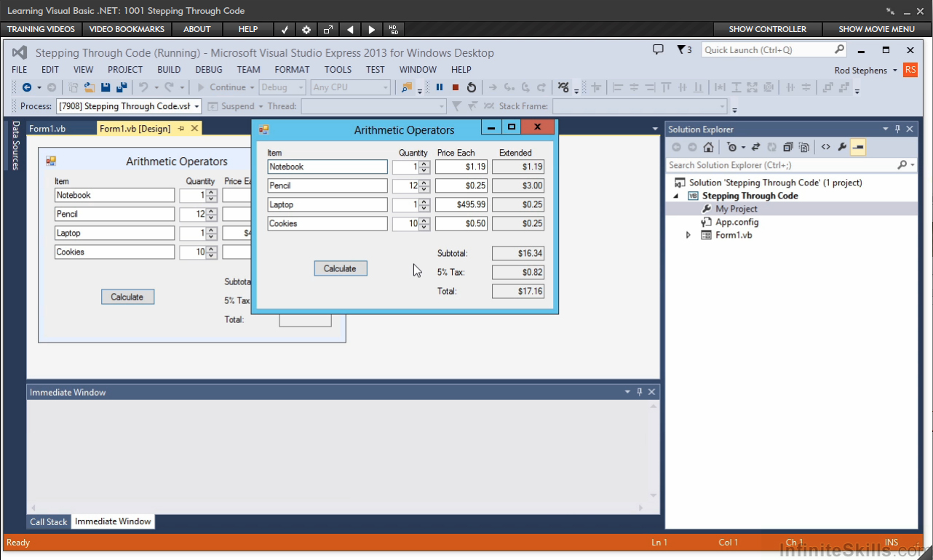Open Properties wrench icon in Solution Explorer

(842, 147)
